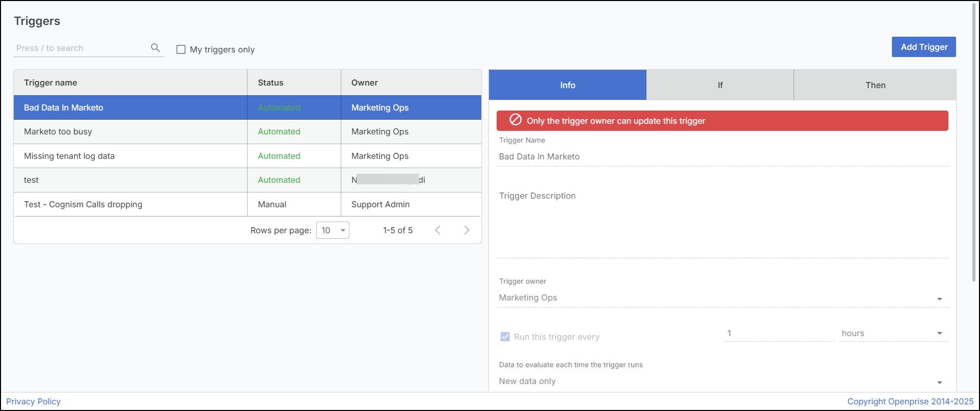This screenshot has height=411, width=980.
Task: Click the Add Trigger button
Action: pyautogui.click(x=924, y=47)
